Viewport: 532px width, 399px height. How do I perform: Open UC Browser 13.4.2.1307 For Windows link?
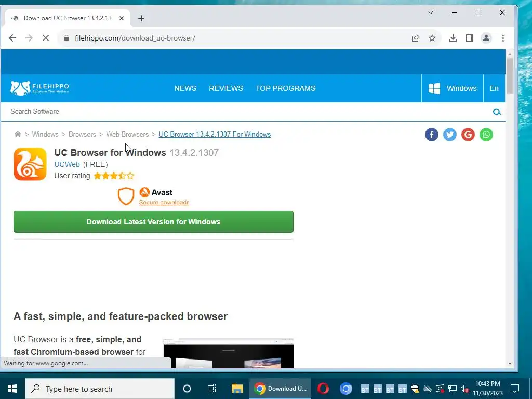(x=215, y=135)
